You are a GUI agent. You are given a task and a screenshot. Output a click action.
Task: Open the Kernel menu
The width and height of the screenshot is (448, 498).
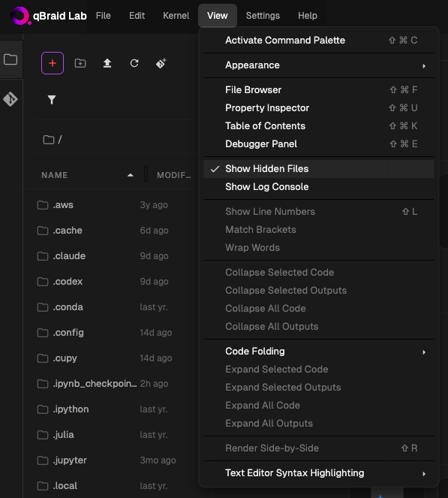[x=176, y=16]
